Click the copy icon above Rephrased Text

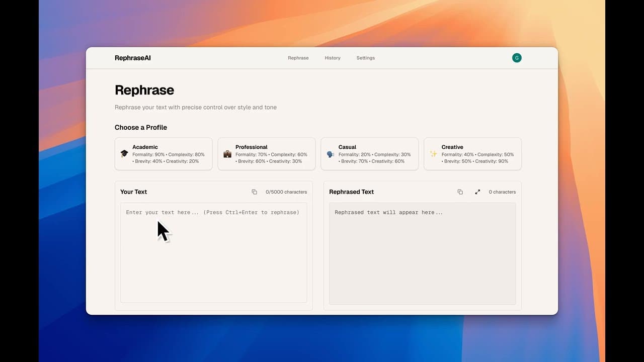point(460,192)
